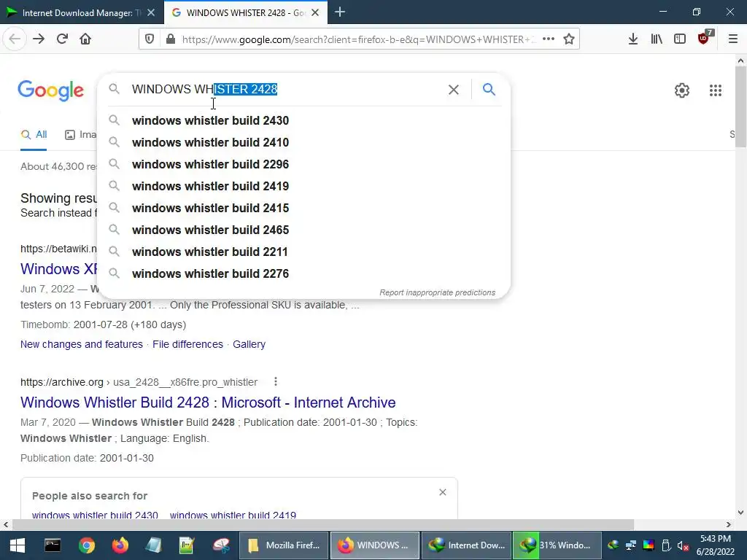The image size is (747, 560).
Task: Open related search windows whistler build 2430
Action: (95, 515)
